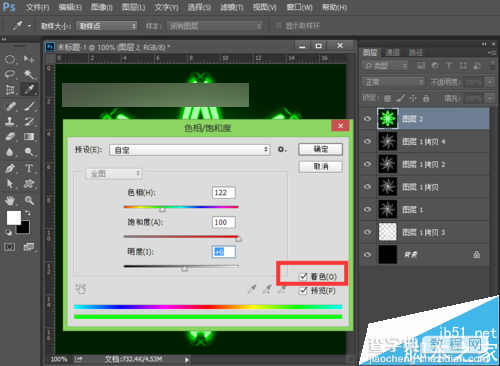This screenshot has height=366, width=500.
Task: Click the on-image adjustment hand icon
Action: (x=81, y=289)
